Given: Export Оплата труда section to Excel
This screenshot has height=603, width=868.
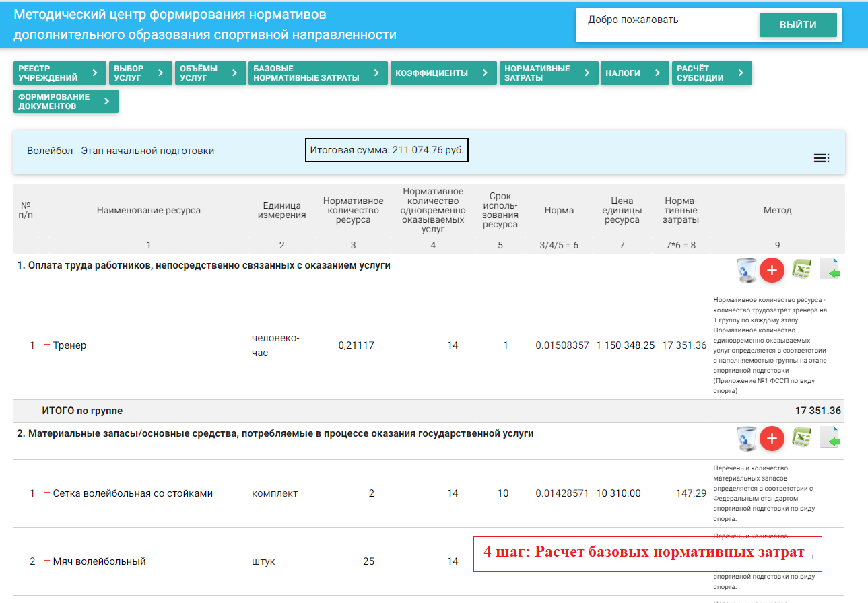Looking at the screenshot, I should [x=801, y=270].
